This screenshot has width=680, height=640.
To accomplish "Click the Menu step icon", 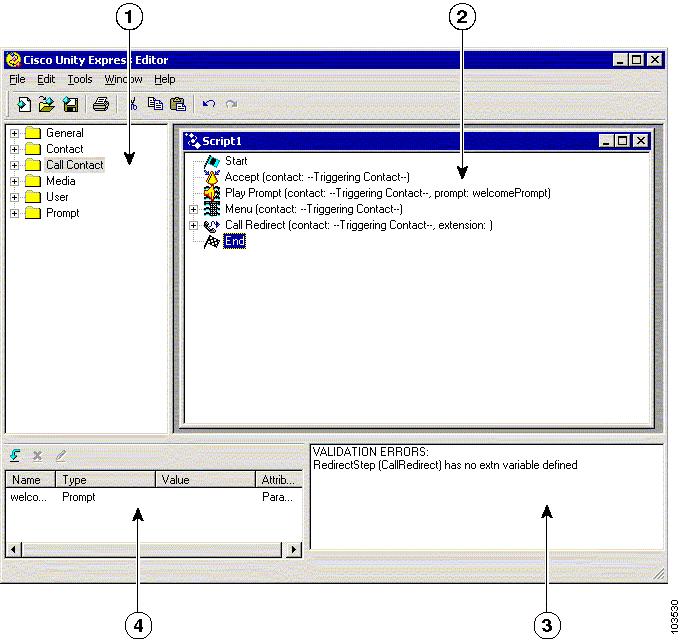I will [x=212, y=209].
